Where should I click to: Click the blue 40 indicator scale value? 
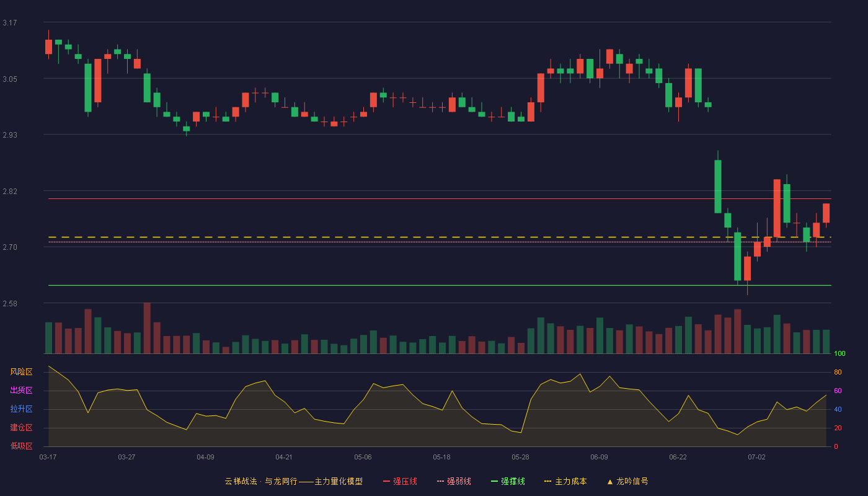[x=838, y=410]
